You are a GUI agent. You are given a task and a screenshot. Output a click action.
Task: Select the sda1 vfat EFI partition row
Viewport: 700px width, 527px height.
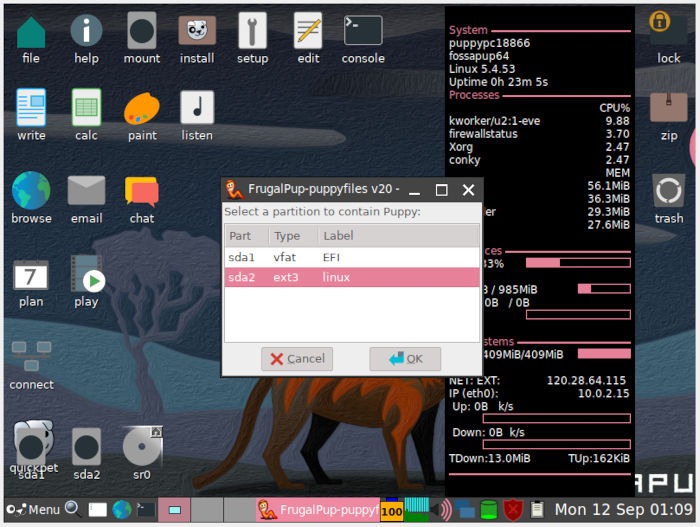pos(352,257)
